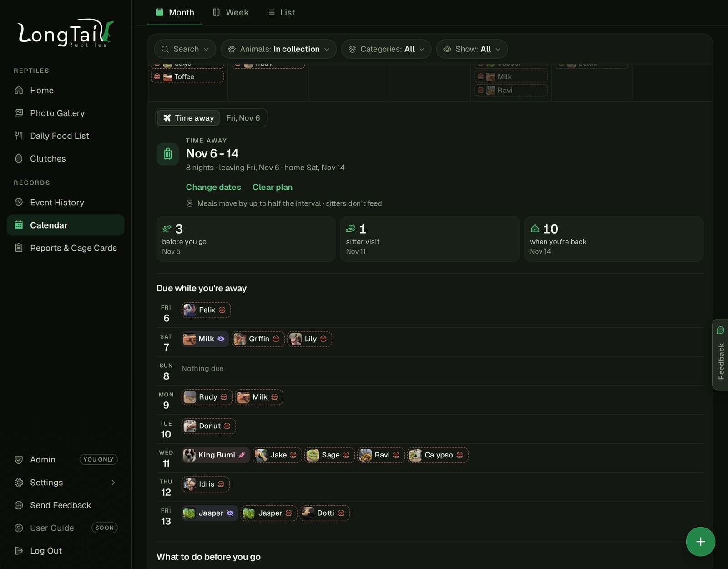728x569 pixels.
Task: Open the Search dropdown
Action: (185, 49)
